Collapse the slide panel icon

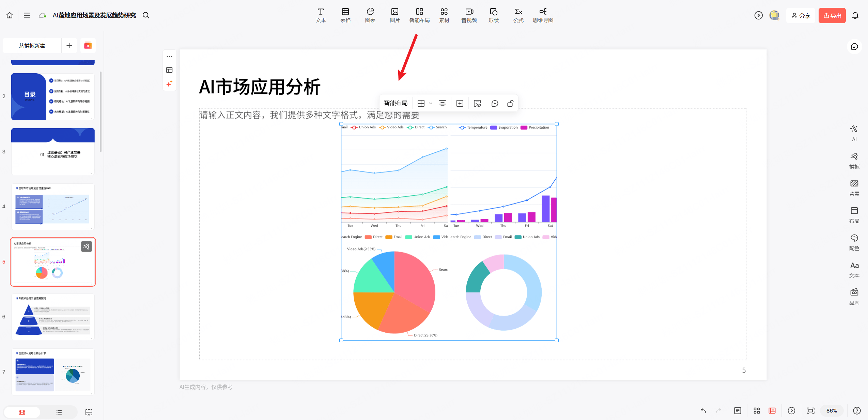click(89, 412)
